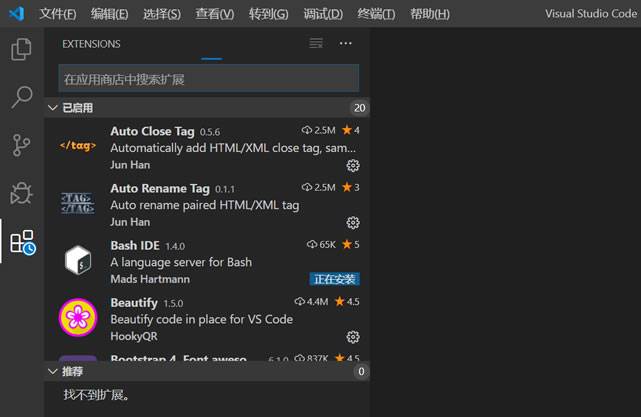Collapse the 推荐 recommendations section

[53, 372]
